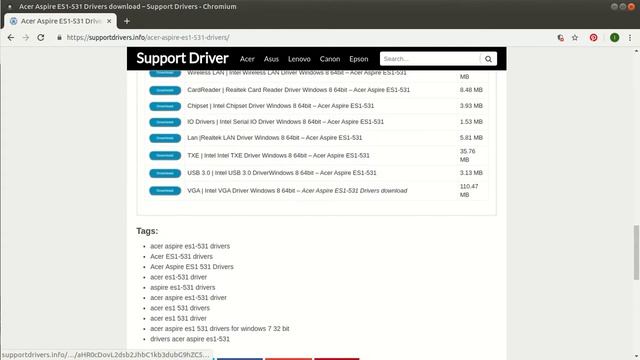Submit search with magnifier icon
This screenshot has height=360, width=640.
[488, 59]
